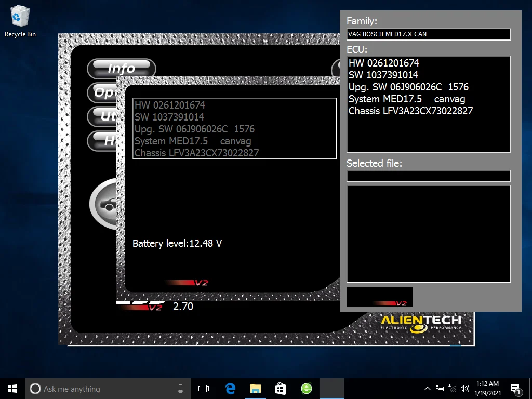Click the active blank app taskbar button
This screenshot has width=532, height=399.
(332, 389)
